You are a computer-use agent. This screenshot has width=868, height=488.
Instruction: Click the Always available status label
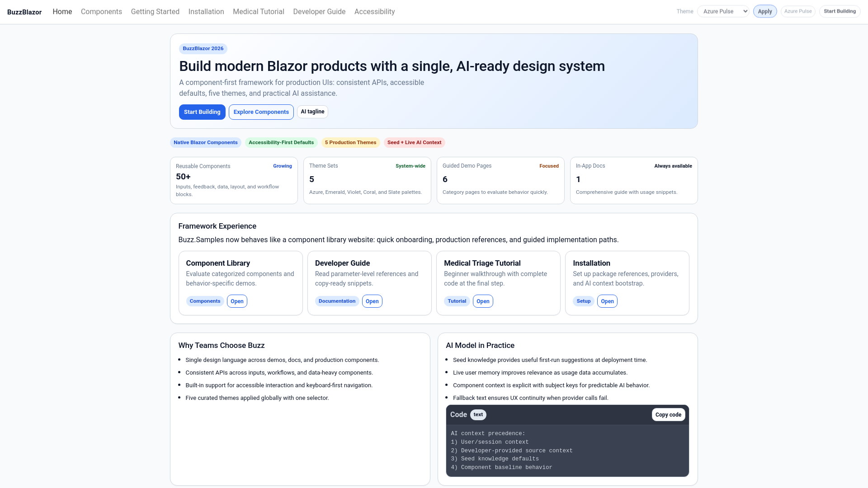673,166
